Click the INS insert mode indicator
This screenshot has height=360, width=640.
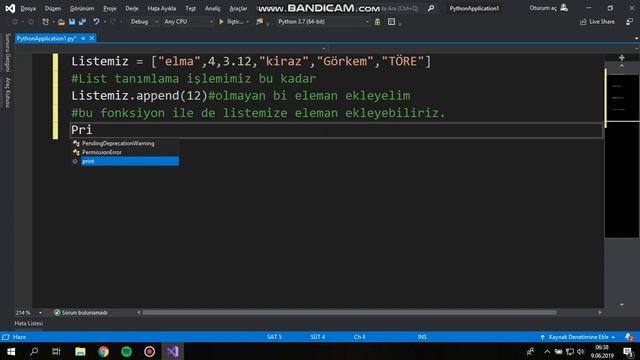(422, 337)
